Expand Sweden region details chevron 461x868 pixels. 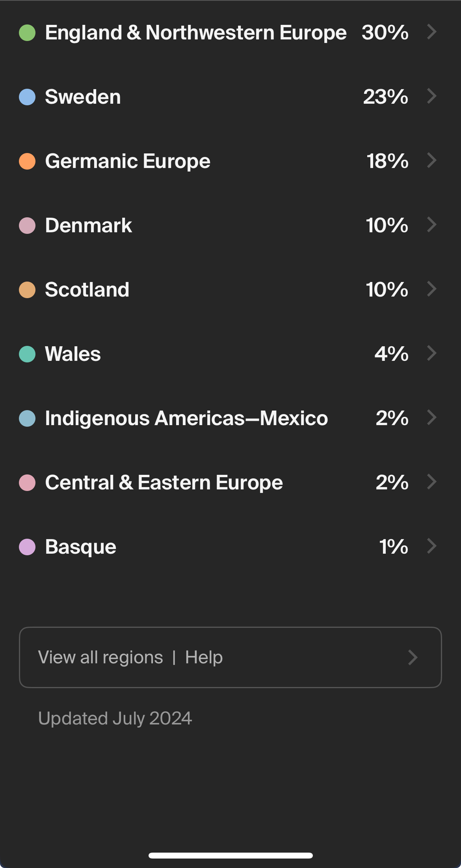432,96
